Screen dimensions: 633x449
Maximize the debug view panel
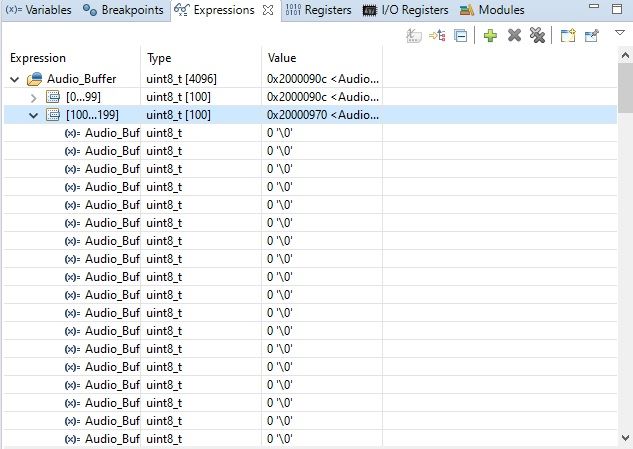(x=616, y=8)
